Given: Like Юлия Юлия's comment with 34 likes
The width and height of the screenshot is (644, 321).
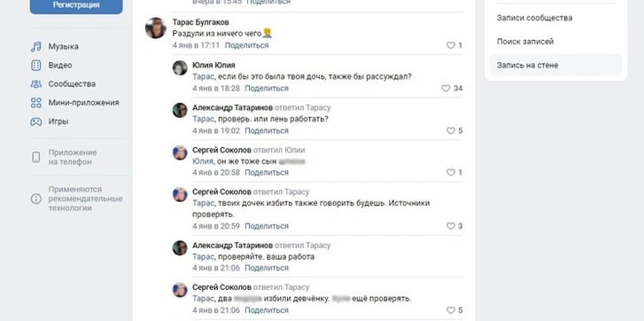Looking at the screenshot, I should (446, 89).
